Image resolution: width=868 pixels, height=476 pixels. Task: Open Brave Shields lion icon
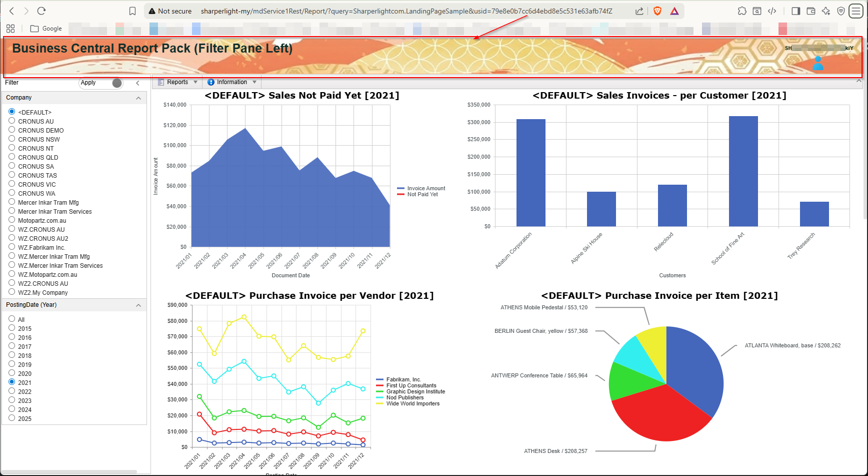coord(657,11)
